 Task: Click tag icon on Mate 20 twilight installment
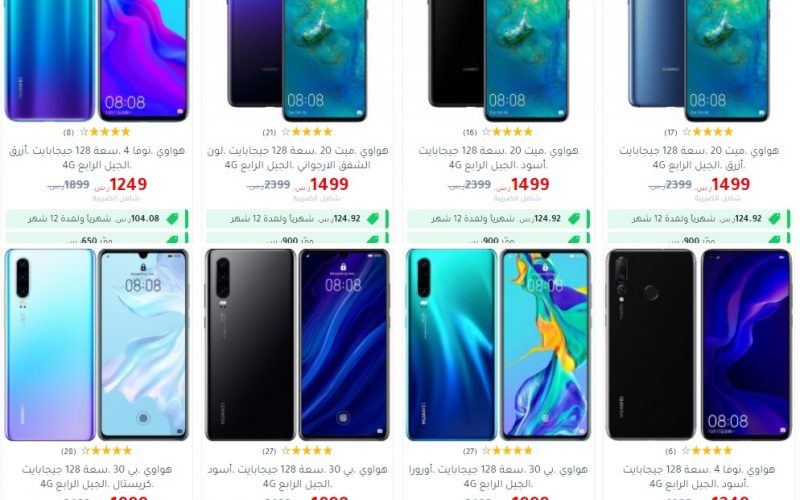[x=373, y=219]
